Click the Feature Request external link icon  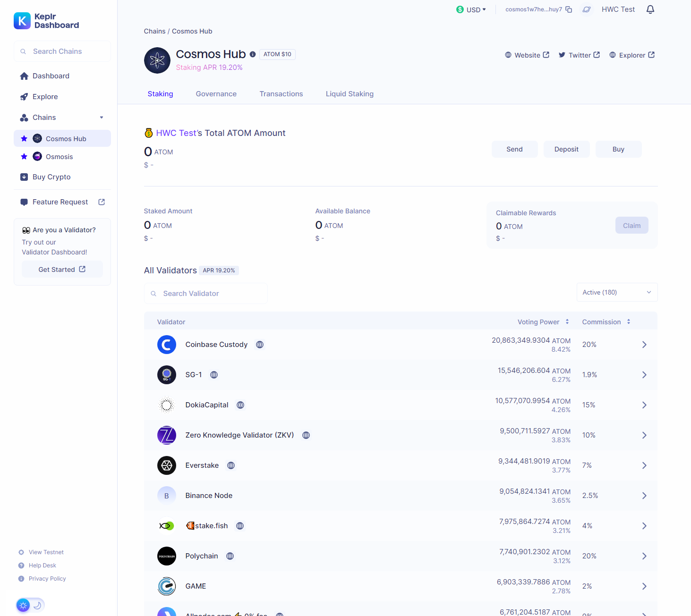[102, 202]
